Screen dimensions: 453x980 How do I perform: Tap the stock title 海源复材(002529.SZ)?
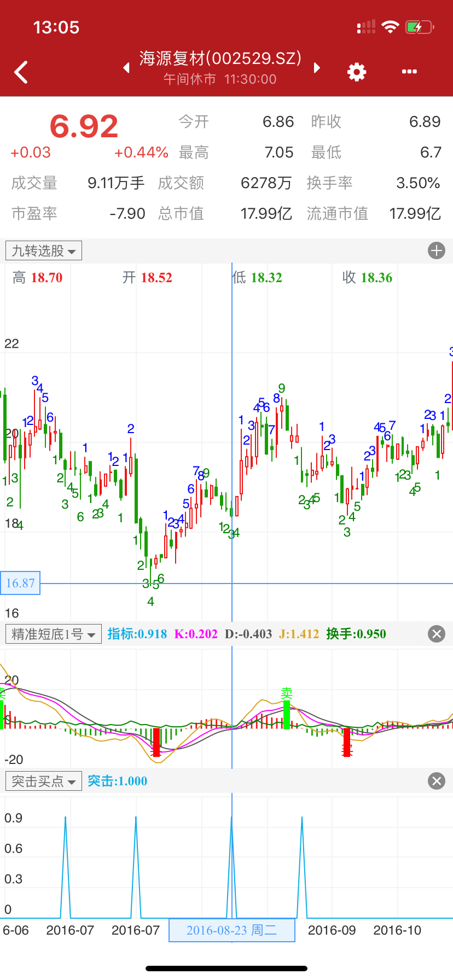coord(220,59)
